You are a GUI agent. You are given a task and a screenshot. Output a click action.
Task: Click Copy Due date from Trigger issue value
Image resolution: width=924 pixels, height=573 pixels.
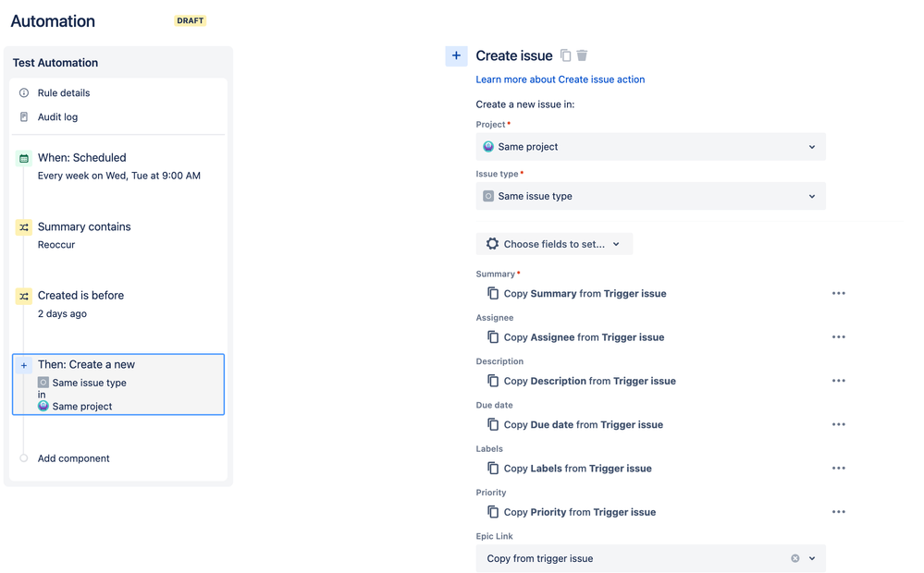583,424
